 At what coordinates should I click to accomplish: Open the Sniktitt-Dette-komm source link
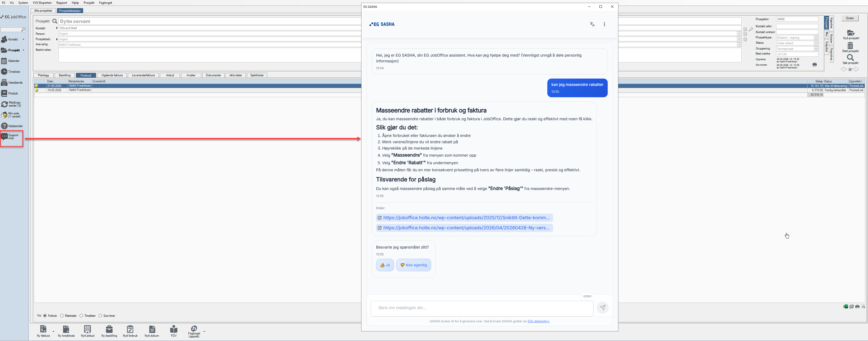pos(464,218)
